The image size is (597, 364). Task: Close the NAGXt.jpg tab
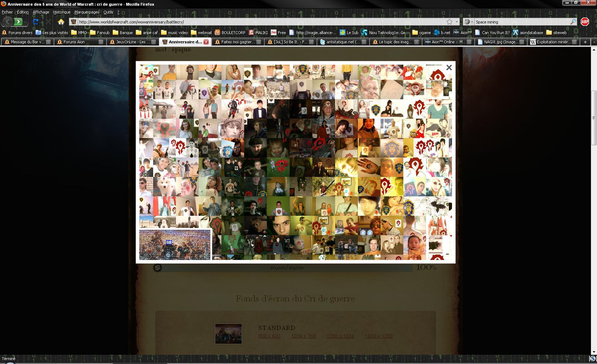pos(522,42)
